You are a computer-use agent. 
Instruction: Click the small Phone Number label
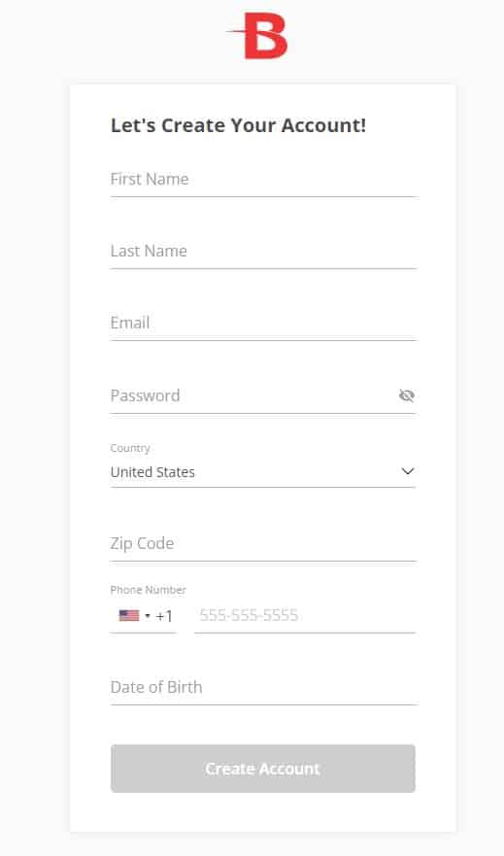click(x=148, y=590)
